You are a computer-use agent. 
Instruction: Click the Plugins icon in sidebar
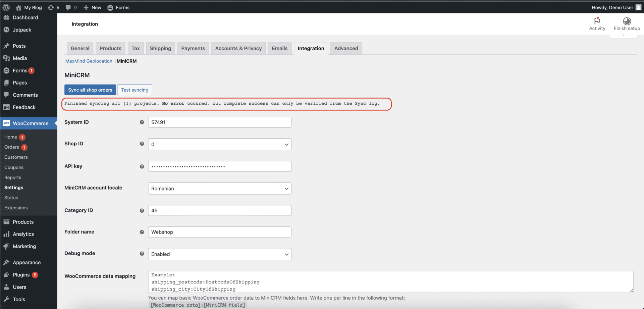pos(6,275)
